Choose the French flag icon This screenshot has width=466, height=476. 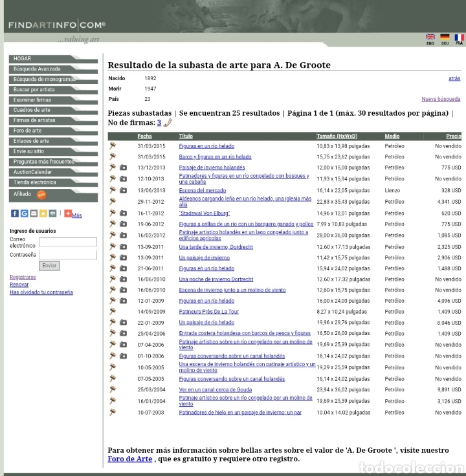pos(459,37)
